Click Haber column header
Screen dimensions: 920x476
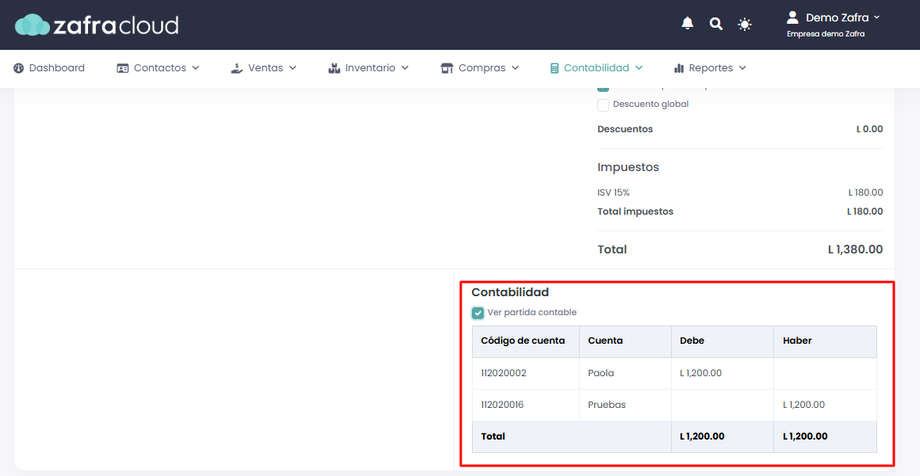pyautogui.click(x=825, y=341)
